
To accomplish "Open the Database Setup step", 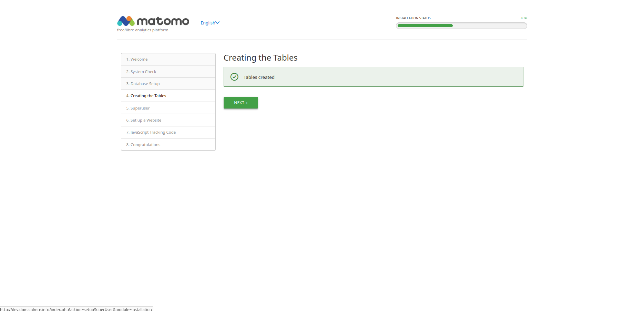I will click(x=143, y=84).
